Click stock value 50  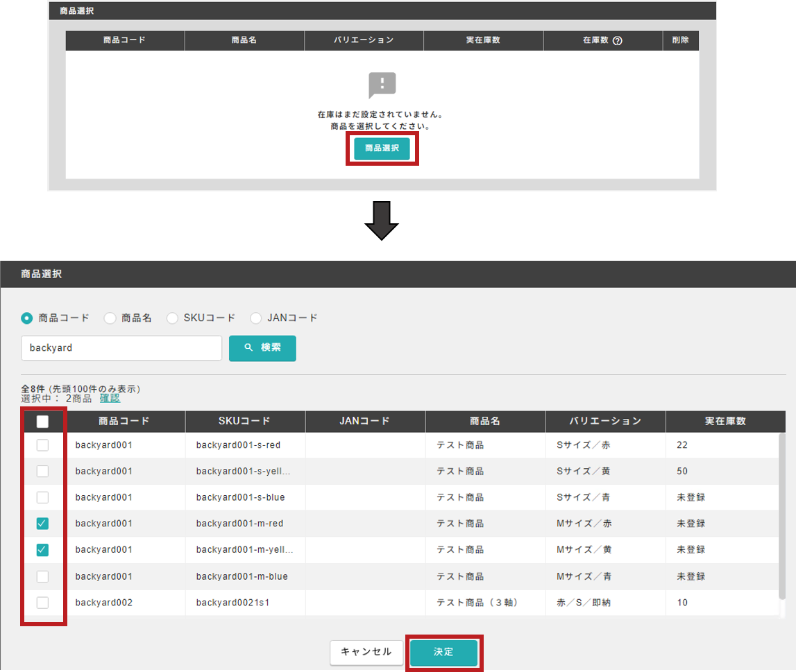[681, 471]
